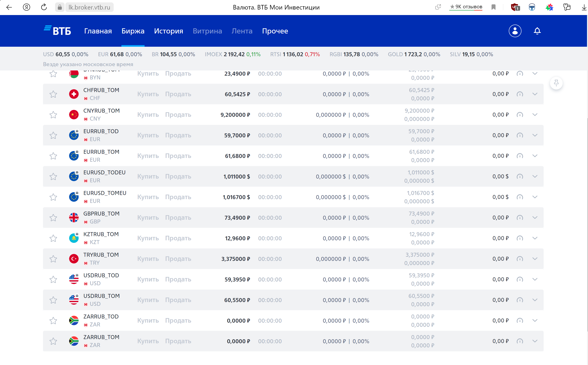Favorite KZTRUB_TOM with its star
The width and height of the screenshot is (588, 365).
tap(53, 238)
